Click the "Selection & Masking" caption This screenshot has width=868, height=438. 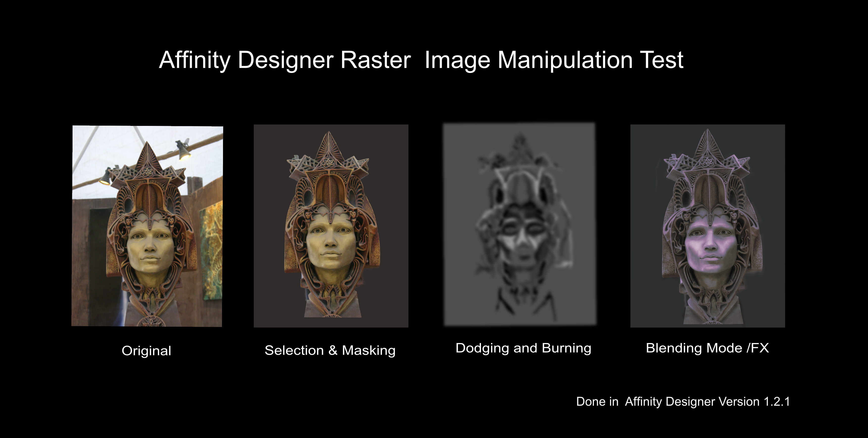[x=330, y=350]
